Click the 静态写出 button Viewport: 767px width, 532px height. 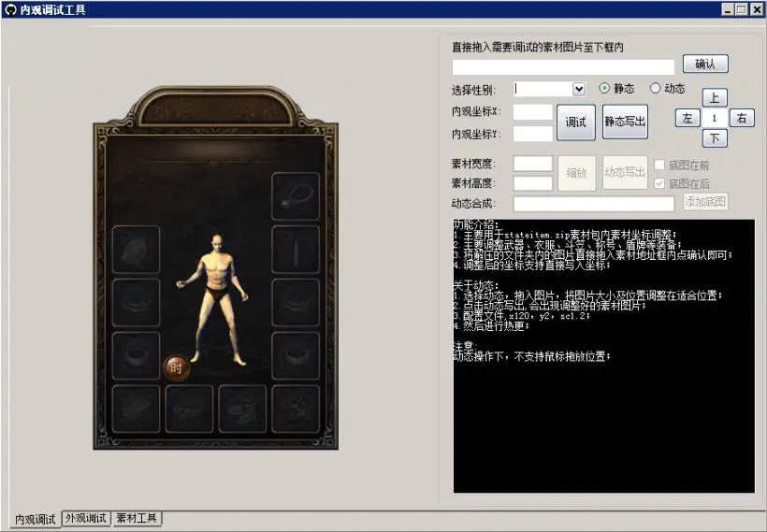pyautogui.click(x=625, y=122)
